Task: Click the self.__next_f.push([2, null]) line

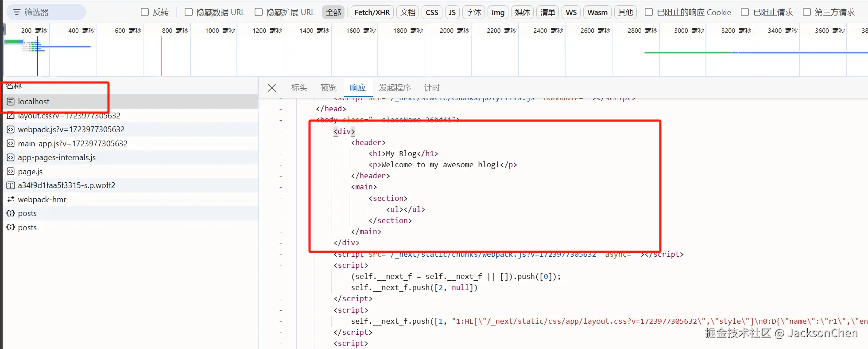Action: pos(415,287)
